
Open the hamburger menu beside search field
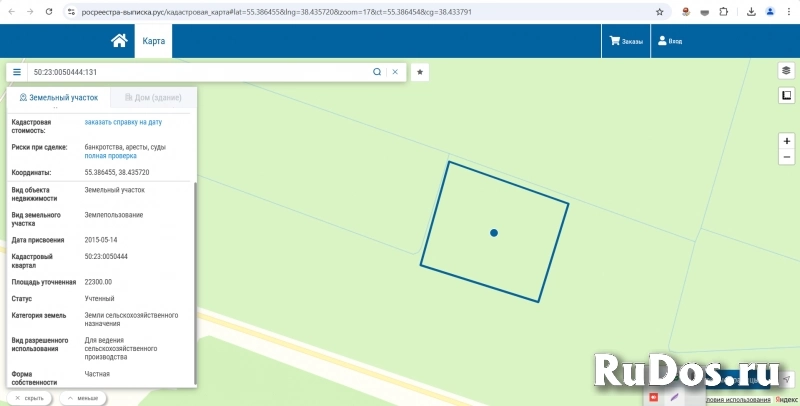pos(17,72)
